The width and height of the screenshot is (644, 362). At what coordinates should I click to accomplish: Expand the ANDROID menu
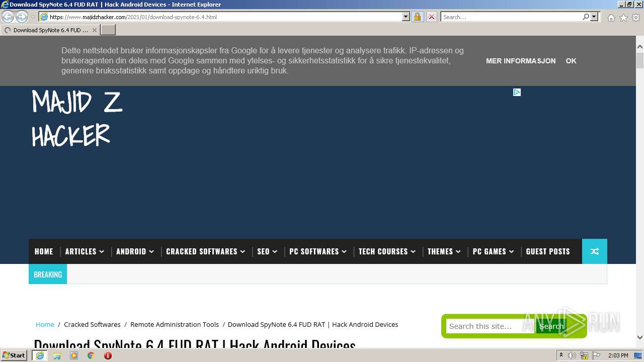tap(135, 251)
